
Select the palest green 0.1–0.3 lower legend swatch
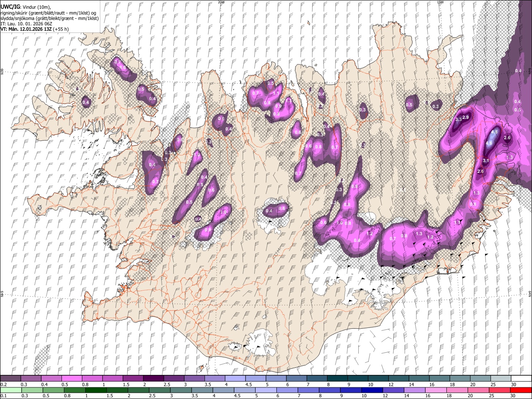click(x=10, y=390)
